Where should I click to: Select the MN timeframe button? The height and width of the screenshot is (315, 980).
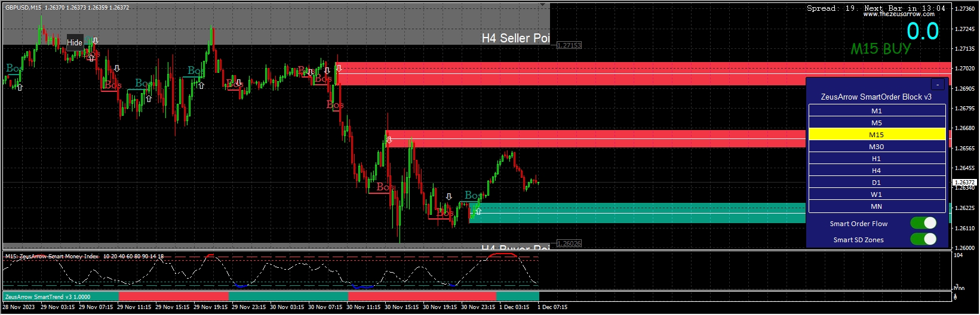pos(877,206)
